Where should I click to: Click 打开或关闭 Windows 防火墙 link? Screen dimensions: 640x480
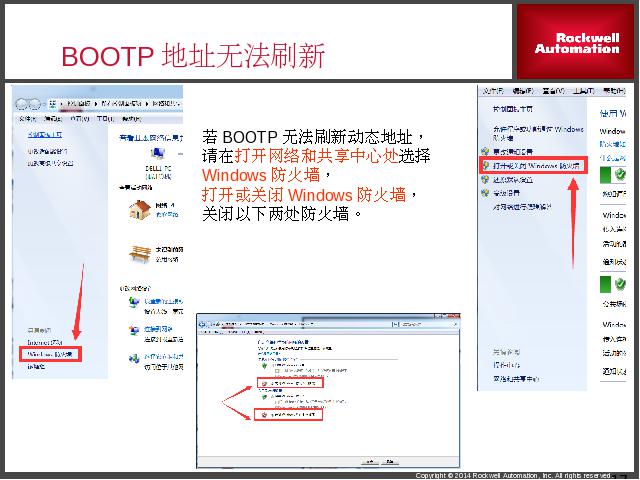click(536, 166)
